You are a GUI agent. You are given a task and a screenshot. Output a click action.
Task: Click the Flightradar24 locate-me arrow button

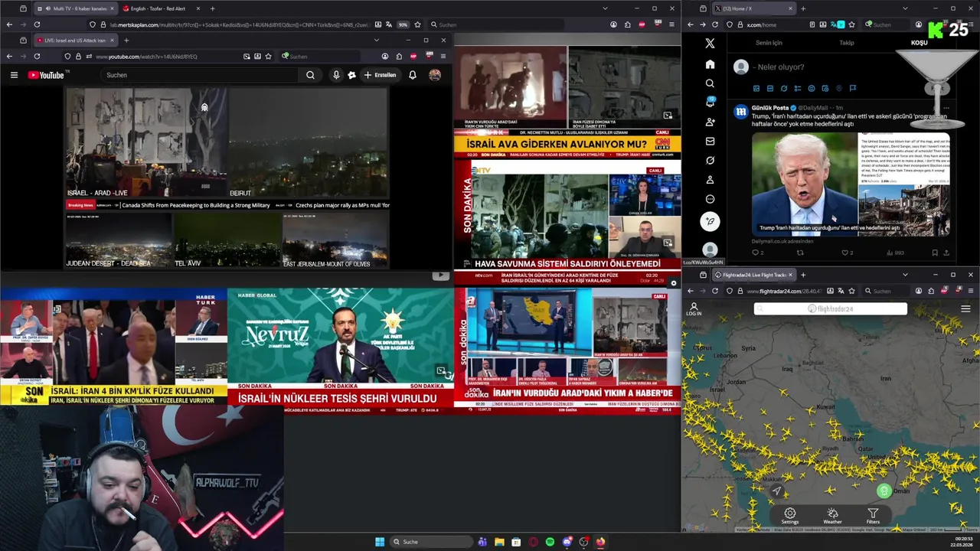(x=776, y=491)
